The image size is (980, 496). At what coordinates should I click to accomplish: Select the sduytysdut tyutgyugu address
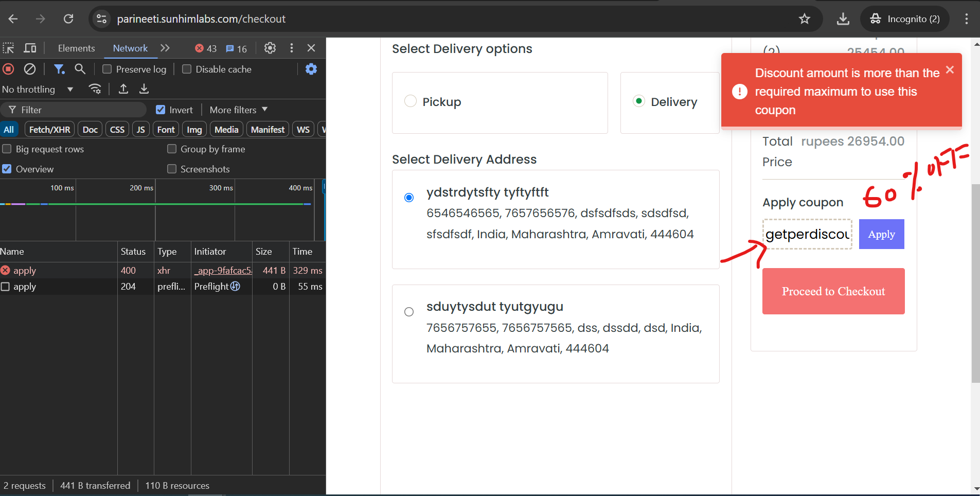(409, 312)
